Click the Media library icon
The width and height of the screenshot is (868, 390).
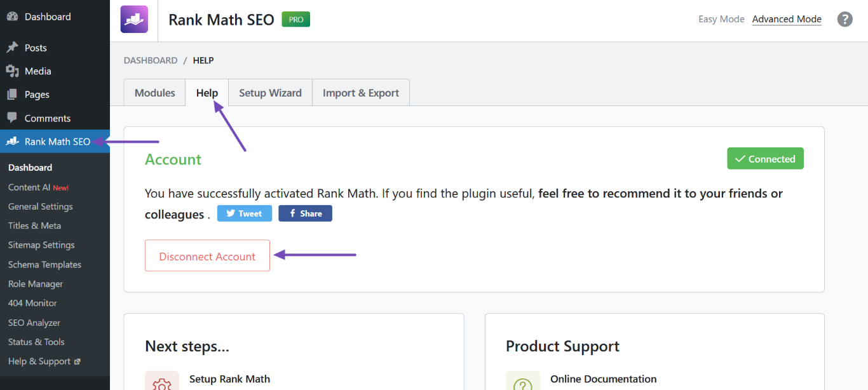pos(12,71)
